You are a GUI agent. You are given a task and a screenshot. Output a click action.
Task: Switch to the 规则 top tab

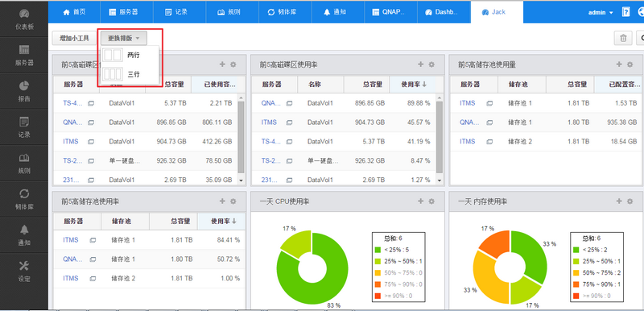click(233, 12)
